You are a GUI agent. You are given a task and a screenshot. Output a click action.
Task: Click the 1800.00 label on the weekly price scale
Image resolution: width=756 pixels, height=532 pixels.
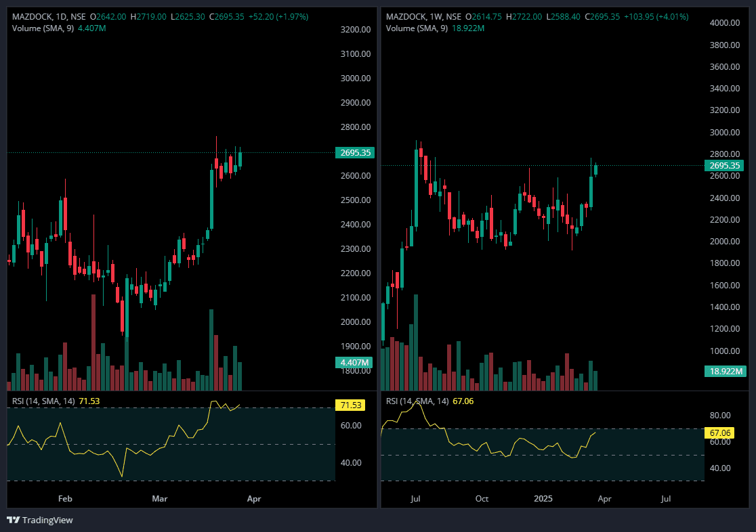click(x=725, y=263)
